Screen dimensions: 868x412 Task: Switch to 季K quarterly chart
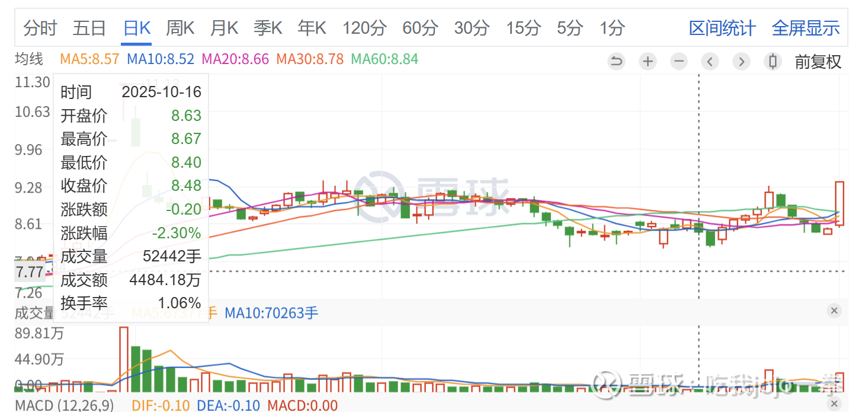268,28
